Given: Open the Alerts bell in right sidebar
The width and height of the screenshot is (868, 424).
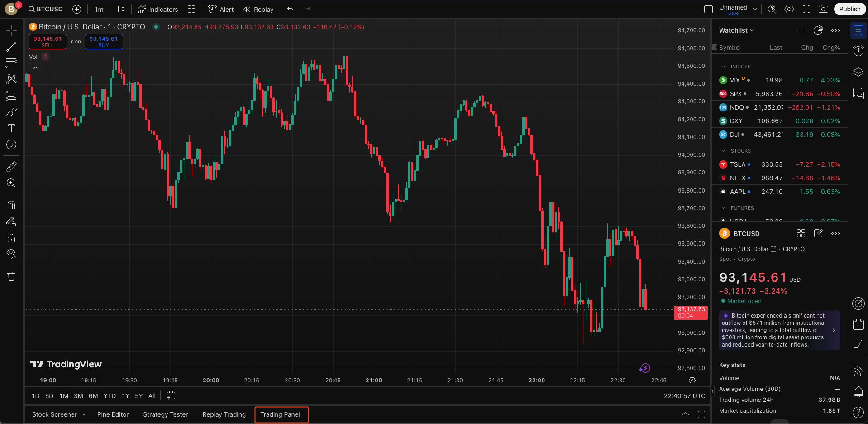Looking at the screenshot, I should pyautogui.click(x=858, y=392).
